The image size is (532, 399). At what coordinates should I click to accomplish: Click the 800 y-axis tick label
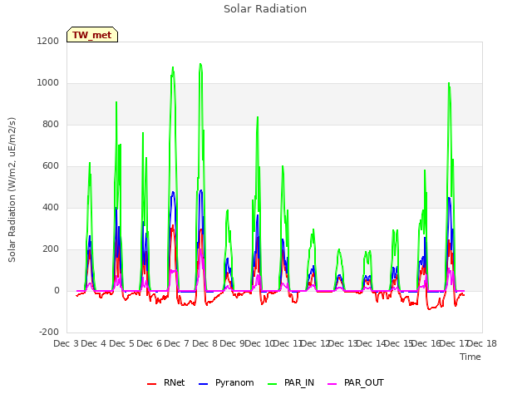[51, 125]
